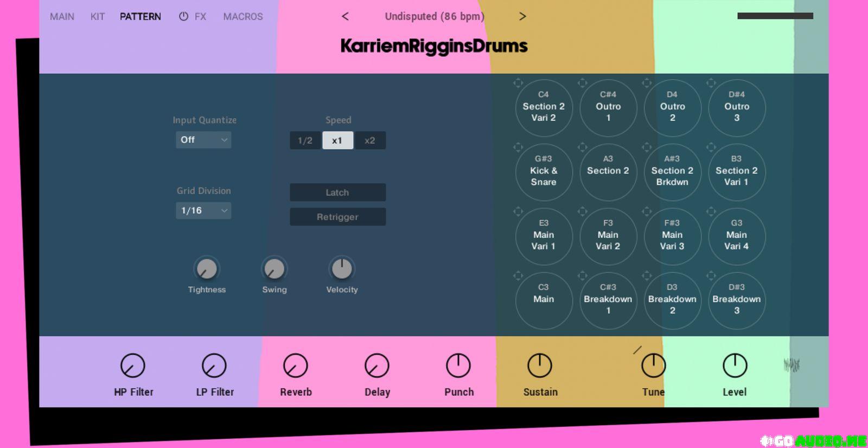
Task: Click the drag handle above A#3 pad
Action: pyautogui.click(x=646, y=147)
